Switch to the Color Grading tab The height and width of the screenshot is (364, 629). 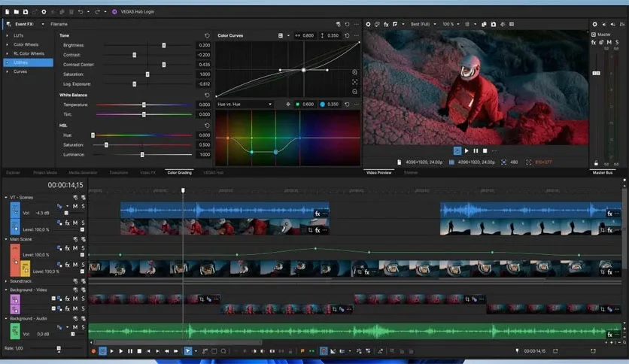(179, 172)
